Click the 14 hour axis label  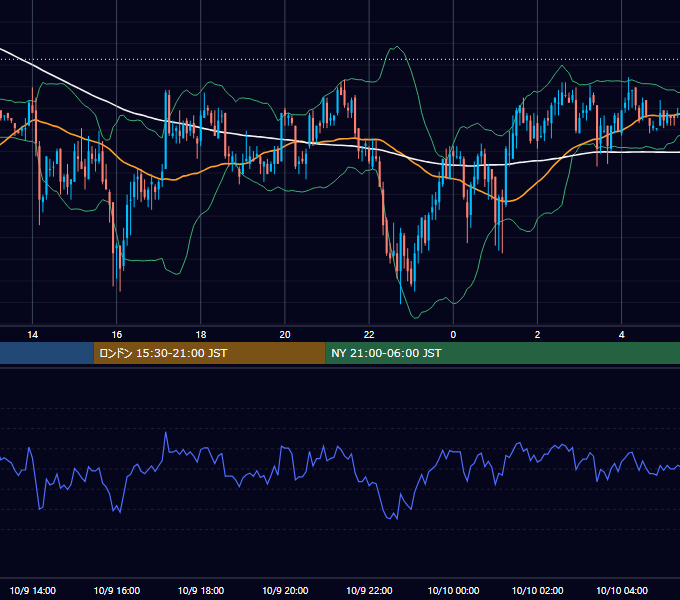(33, 335)
